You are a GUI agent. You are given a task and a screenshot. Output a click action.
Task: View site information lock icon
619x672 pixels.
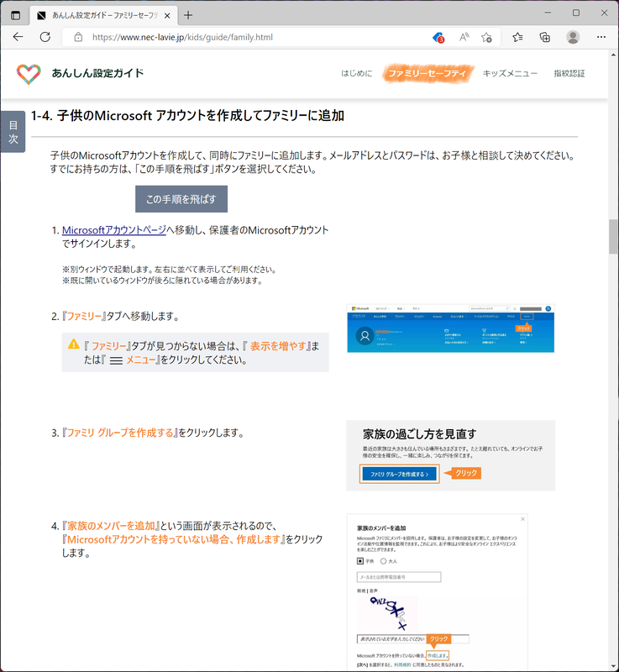[x=78, y=37]
